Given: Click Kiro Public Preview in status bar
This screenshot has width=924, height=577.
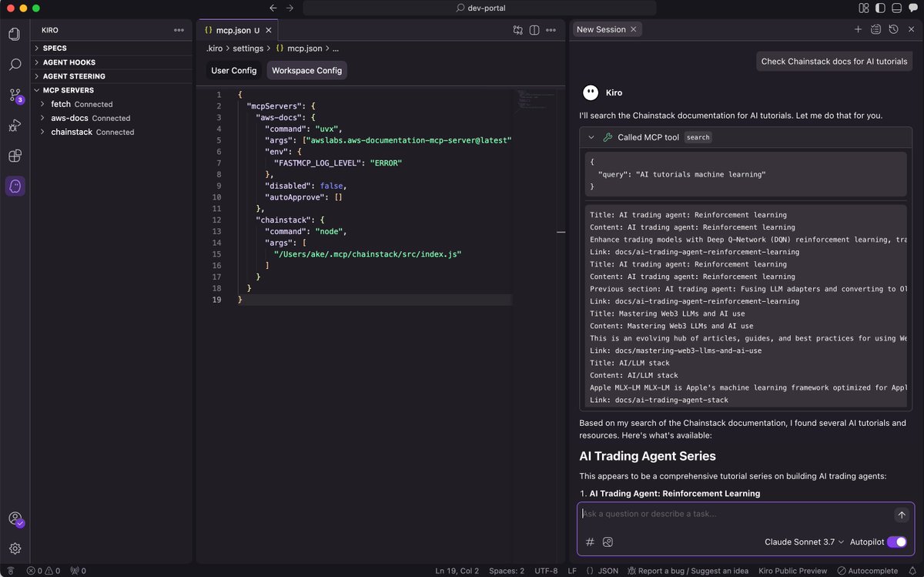Looking at the screenshot, I should click(x=792, y=571).
